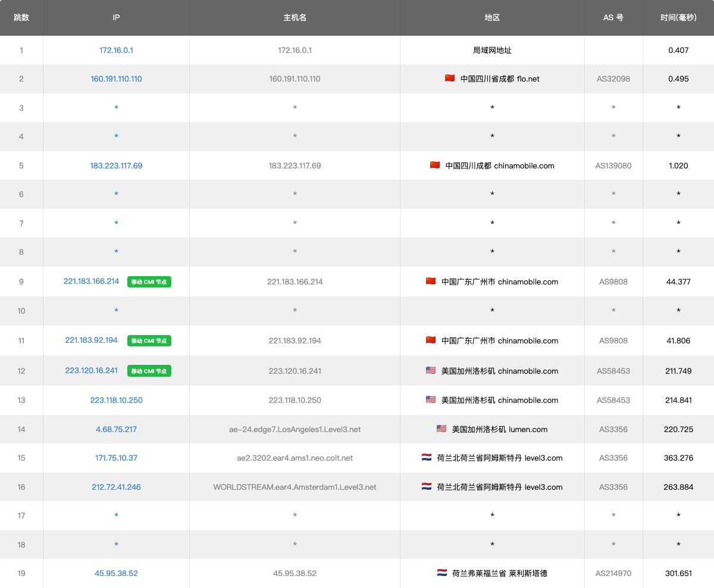This screenshot has height=588, width=714.
Task: Click the US flag beside lumen.com
Action: point(441,429)
